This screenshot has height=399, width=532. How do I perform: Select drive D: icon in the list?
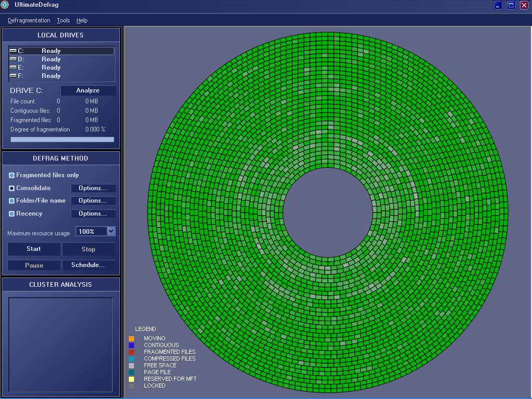pos(13,59)
